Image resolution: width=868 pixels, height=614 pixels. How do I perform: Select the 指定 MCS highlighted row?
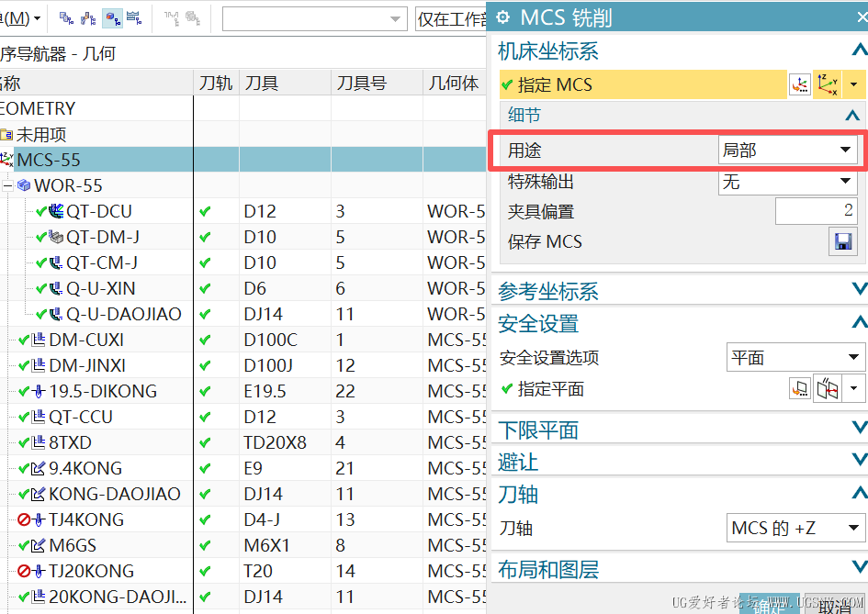(643, 84)
